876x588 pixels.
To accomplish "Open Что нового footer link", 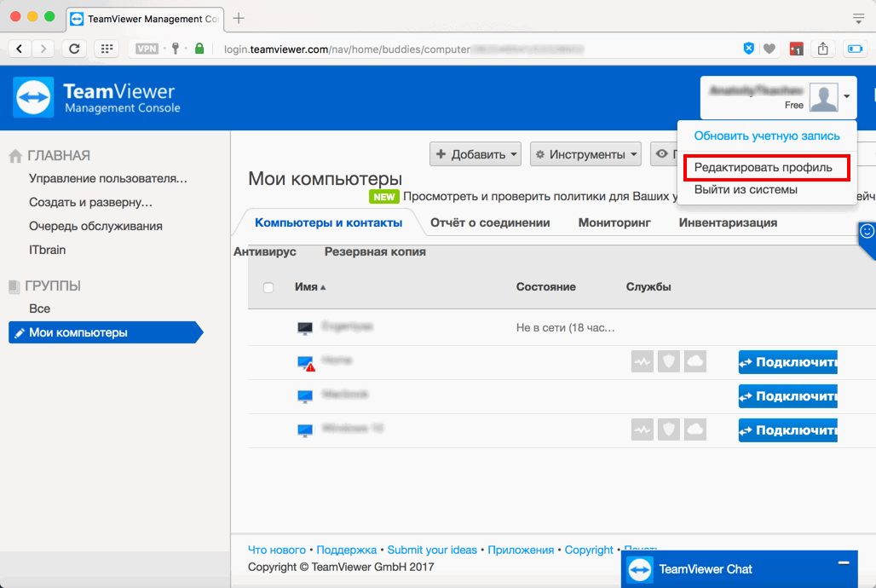I will (277, 550).
